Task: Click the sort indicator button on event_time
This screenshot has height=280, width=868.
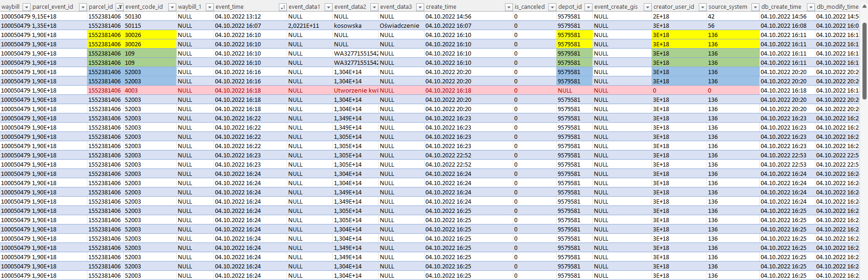Action: tap(283, 7)
